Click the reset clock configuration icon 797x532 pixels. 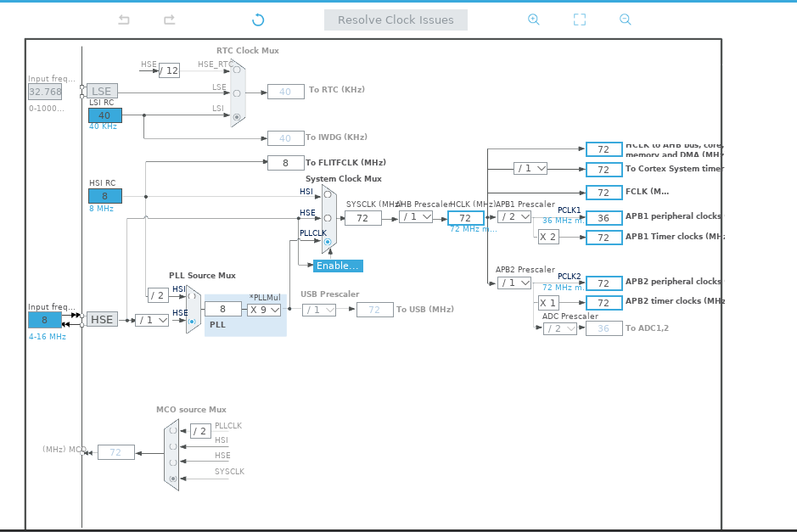259,20
